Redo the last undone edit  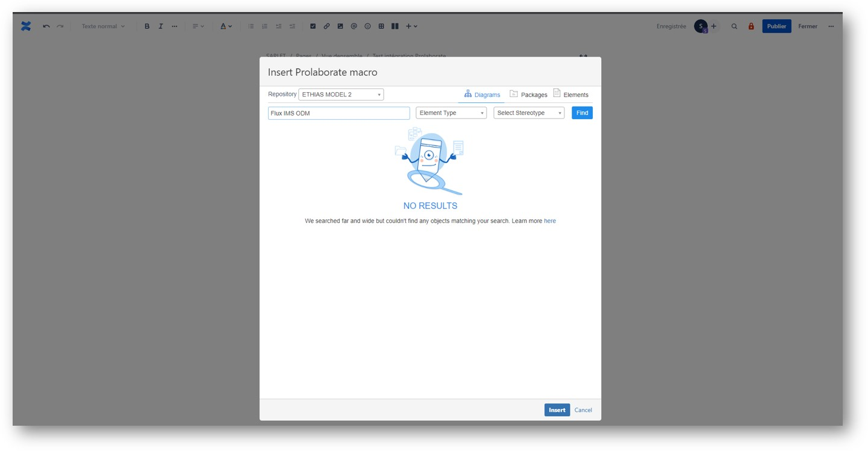(60, 26)
